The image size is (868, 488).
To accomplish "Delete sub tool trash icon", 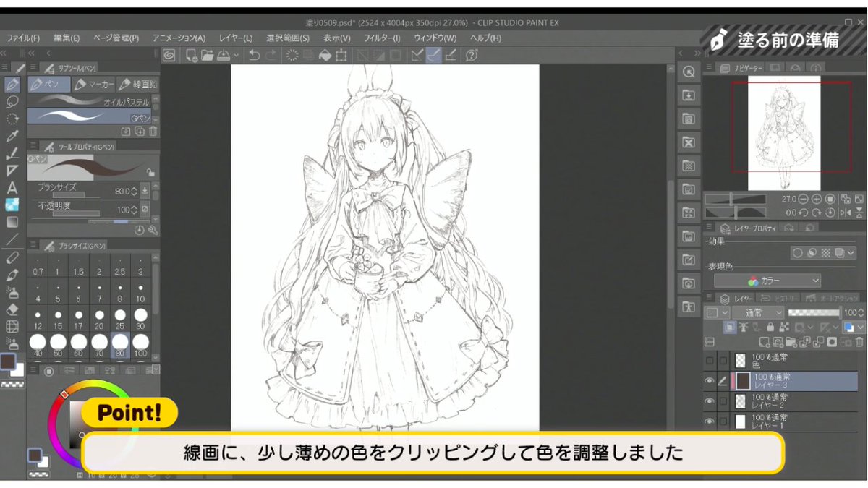I will click(152, 131).
